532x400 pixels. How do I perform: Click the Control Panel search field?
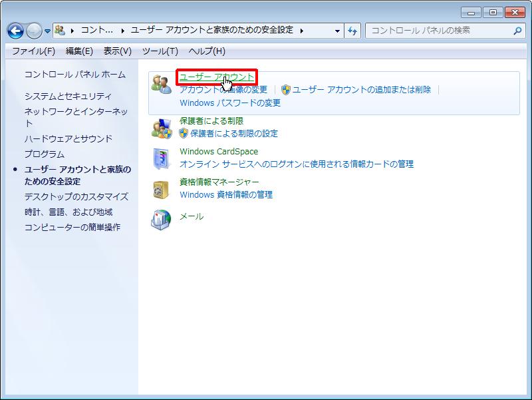439,31
